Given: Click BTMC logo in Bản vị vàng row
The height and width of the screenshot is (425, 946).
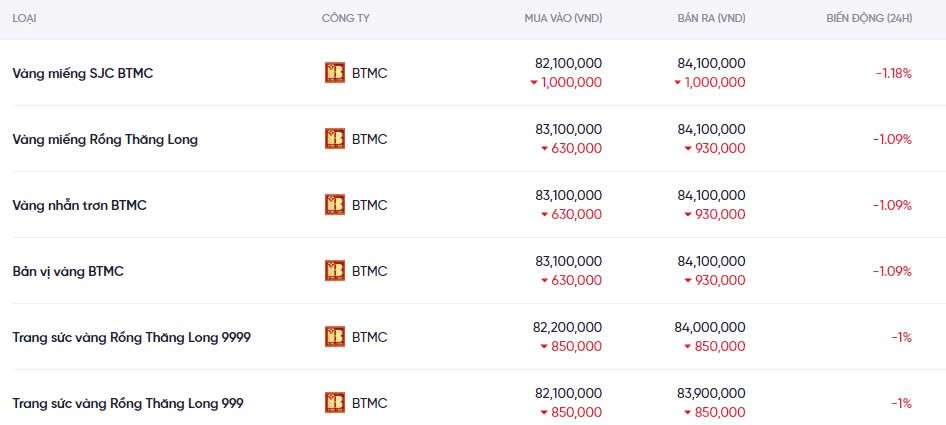Looking at the screenshot, I should [335, 271].
